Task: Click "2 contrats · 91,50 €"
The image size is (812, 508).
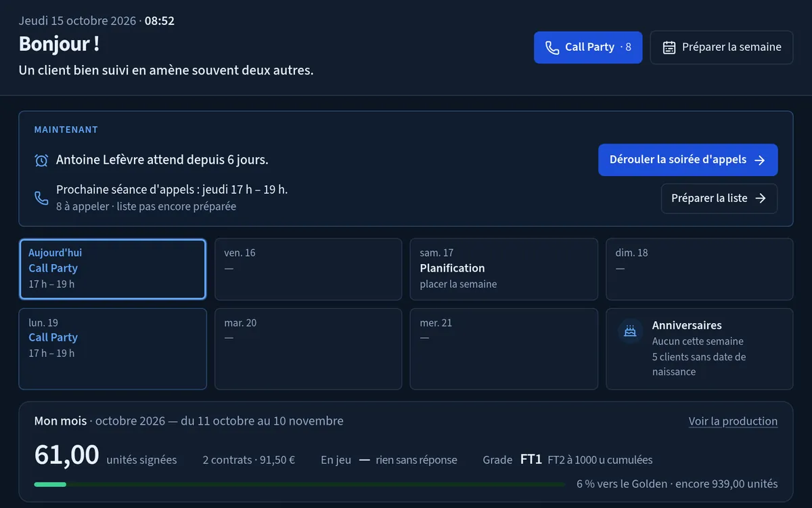Action: pos(249,460)
